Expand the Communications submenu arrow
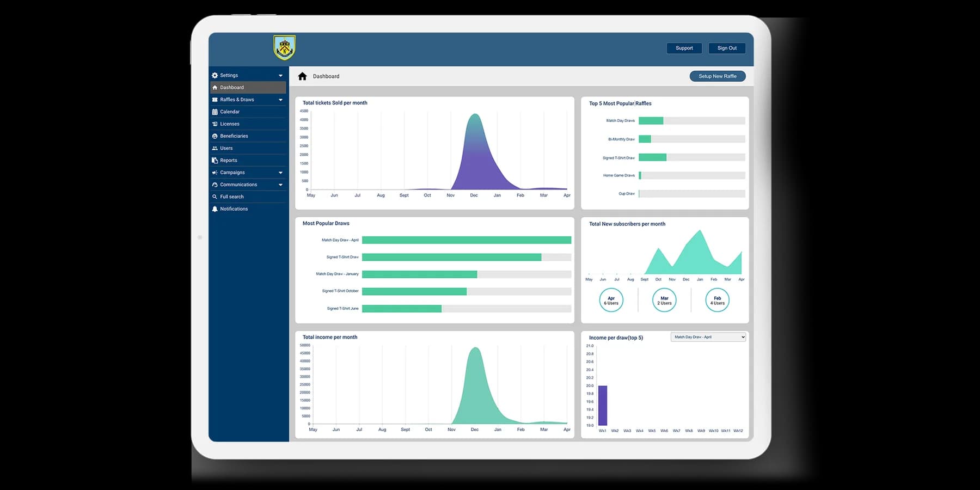Screen dimensions: 980x490 tap(280, 185)
